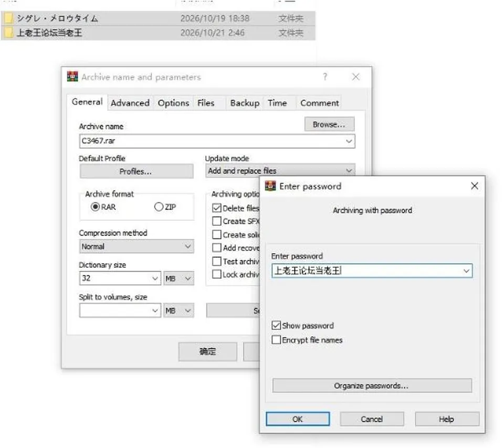Check the Add recovery record box

217,248
